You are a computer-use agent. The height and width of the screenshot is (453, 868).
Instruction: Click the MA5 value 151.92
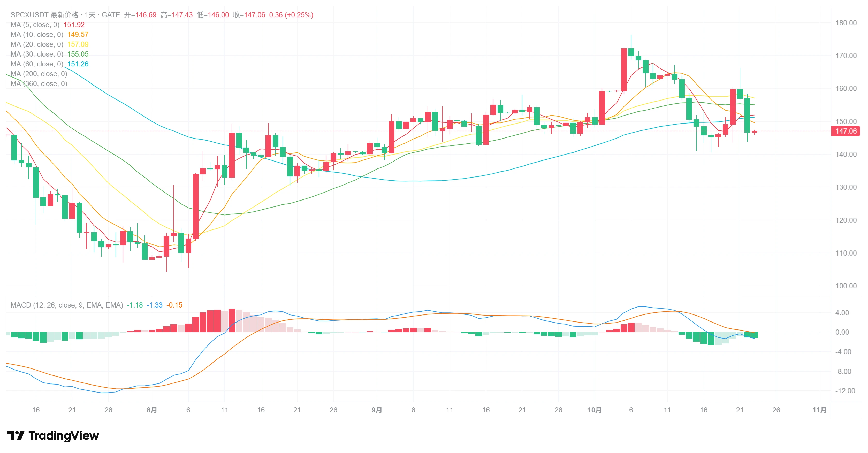coord(74,25)
